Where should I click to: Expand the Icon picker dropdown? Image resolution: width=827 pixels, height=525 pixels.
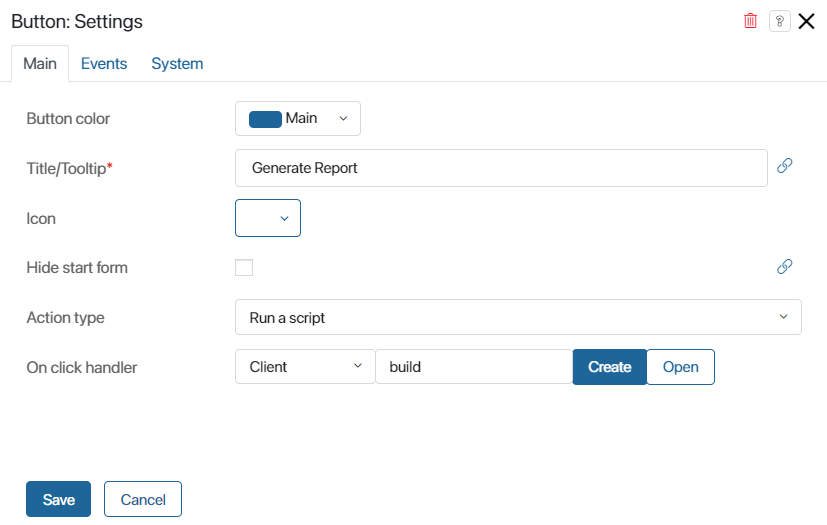(x=268, y=218)
